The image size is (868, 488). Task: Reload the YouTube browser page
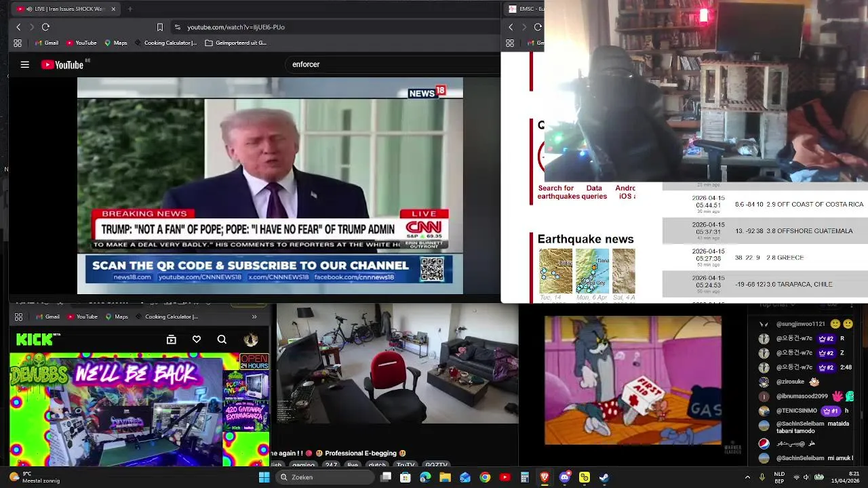pyautogui.click(x=45, y=27)
